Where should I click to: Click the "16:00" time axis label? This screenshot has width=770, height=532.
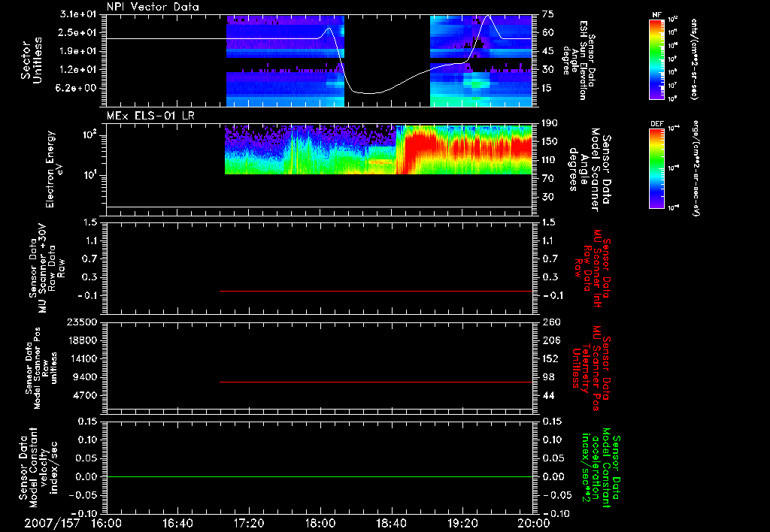(107, 523)
